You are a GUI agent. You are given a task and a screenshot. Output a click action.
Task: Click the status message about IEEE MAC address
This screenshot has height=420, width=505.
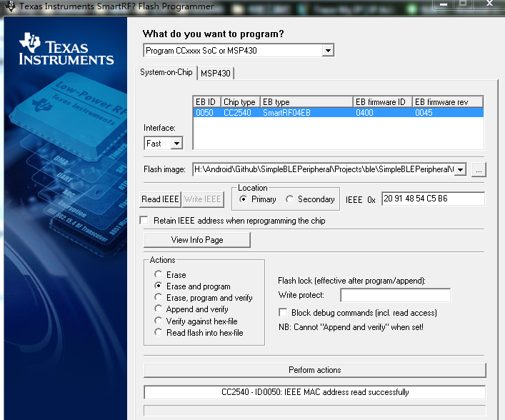pyautogui.click(x=315, y=392)
